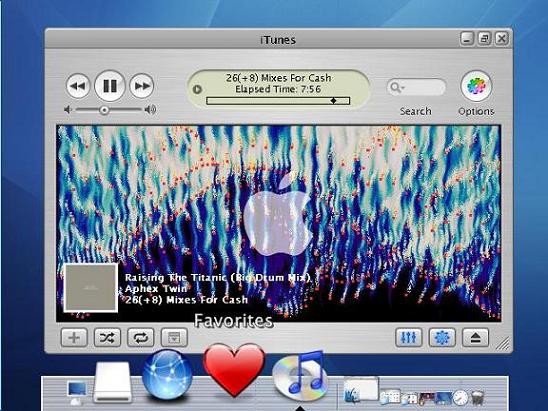Click 'Raising The Titanic' song title overlay

point(217,277)
